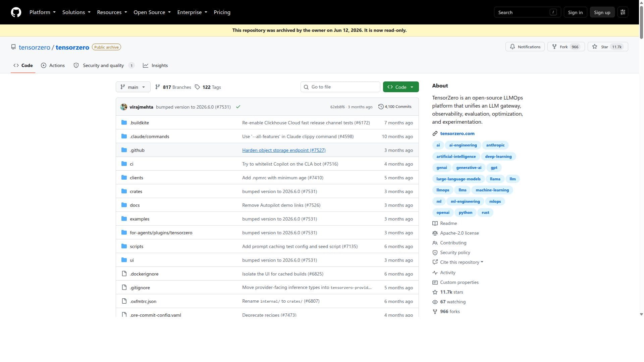This screenshot has height=362, width=644.
Task: Click the virajmehta avatar image
Action: 124,107
